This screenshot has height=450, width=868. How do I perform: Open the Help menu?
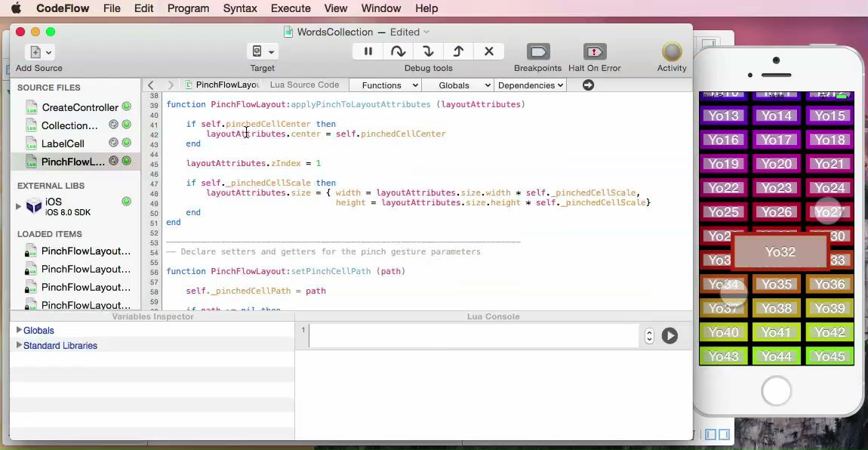click(426, 8)
